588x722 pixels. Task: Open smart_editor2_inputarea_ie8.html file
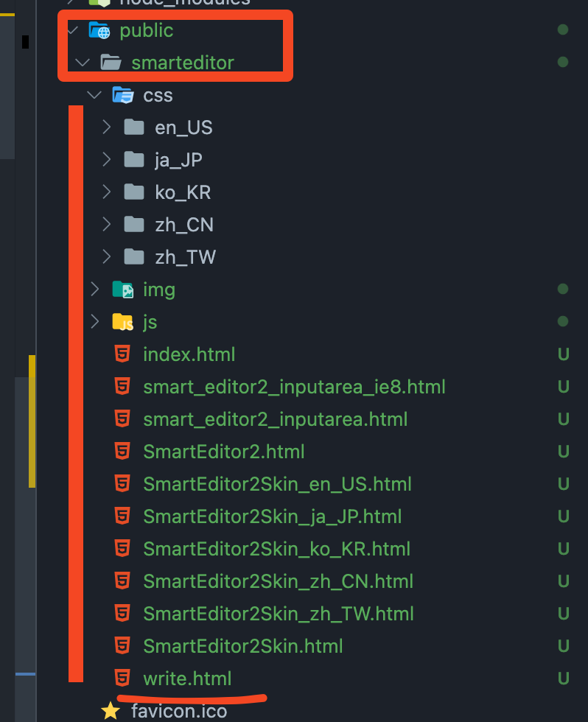tap(294, 387)
